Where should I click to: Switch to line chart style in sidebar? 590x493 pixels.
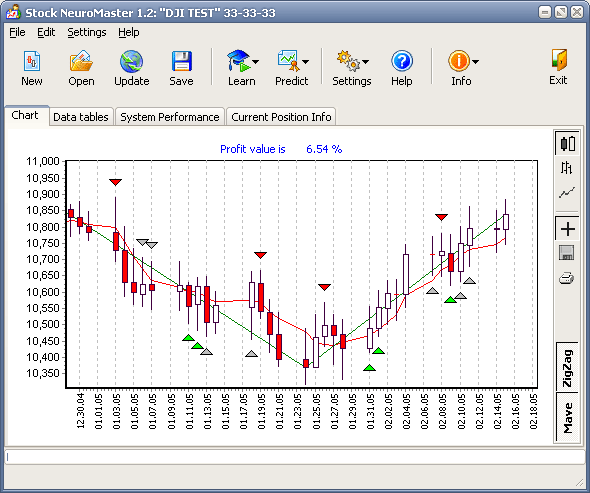[566, 193]
